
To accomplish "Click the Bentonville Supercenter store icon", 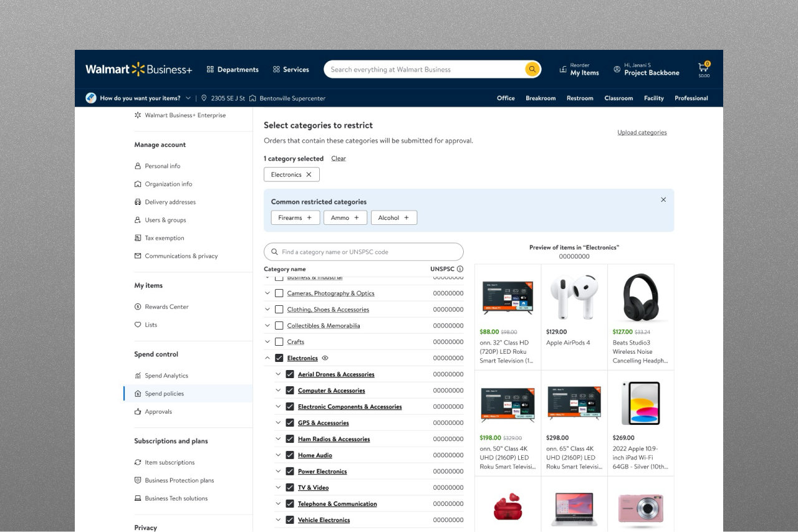I will click(x=253, y=98).
